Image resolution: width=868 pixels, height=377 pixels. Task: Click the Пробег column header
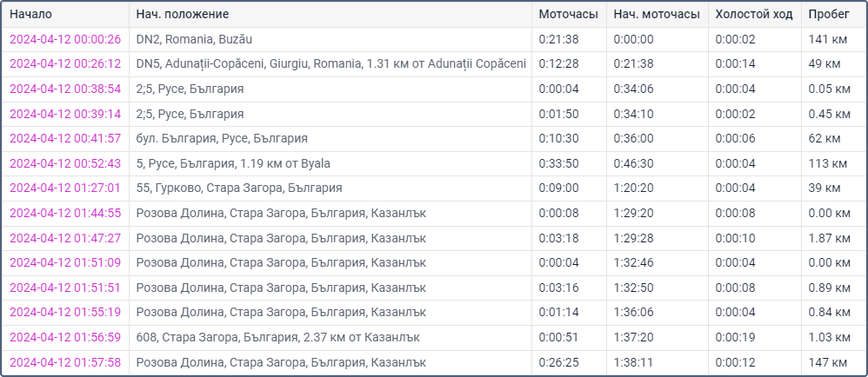(x=829, y=15)
